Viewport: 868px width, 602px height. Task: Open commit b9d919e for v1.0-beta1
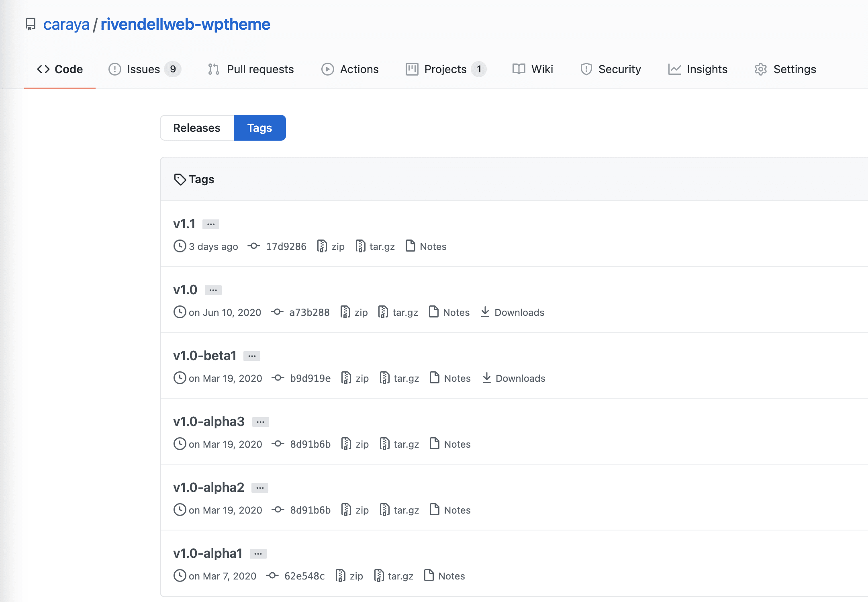301,378
